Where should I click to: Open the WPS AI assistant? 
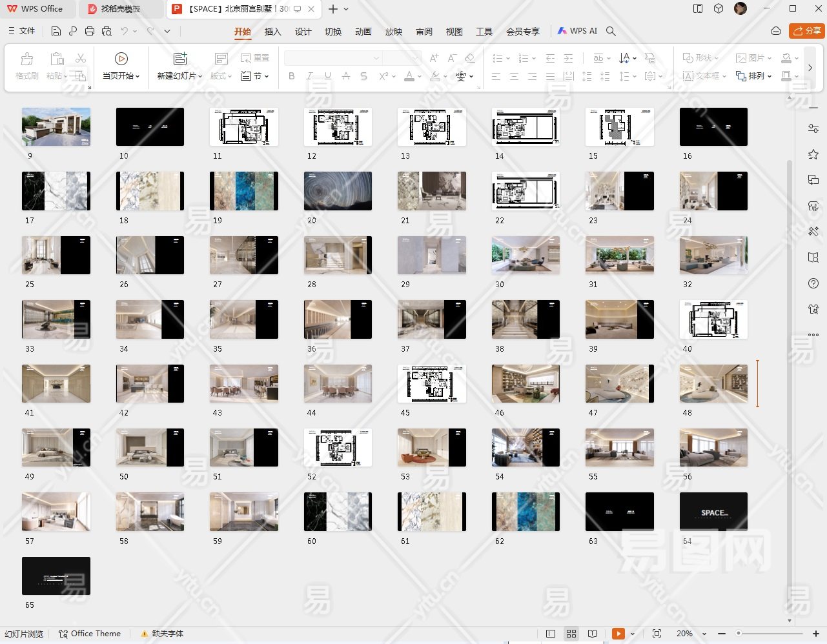(x=578, y=31)
